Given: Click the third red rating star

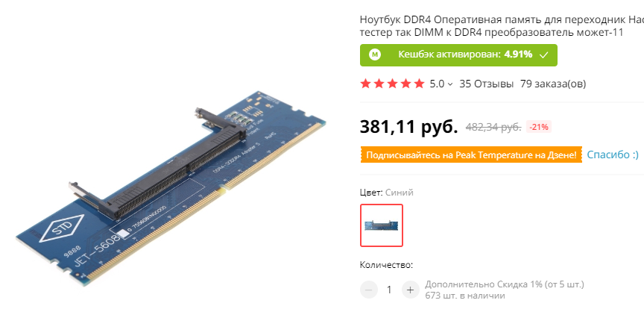Looking at the screenshot, I should 392,84.
